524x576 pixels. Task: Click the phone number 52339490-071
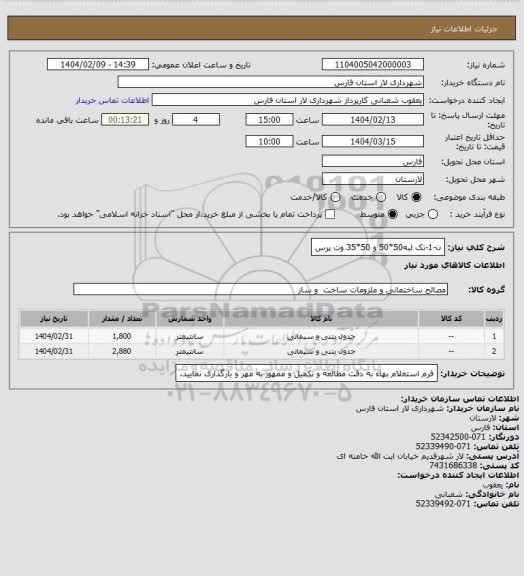443,446
